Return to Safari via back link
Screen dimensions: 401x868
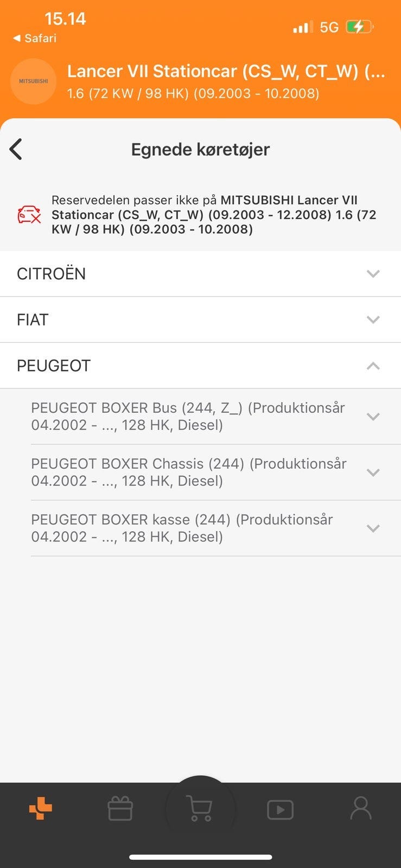pyautogui.click(x=35, y=38)
